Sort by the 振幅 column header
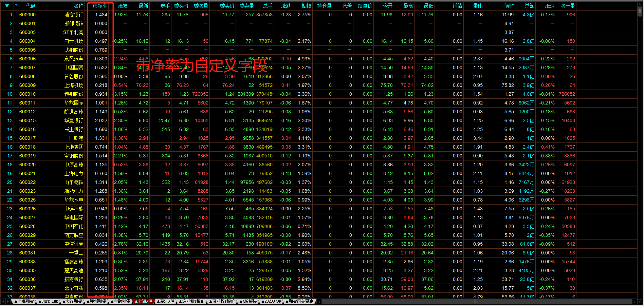The width and height of the screenshot is (644, 306). pyautogui.click(x=306, y=6)
